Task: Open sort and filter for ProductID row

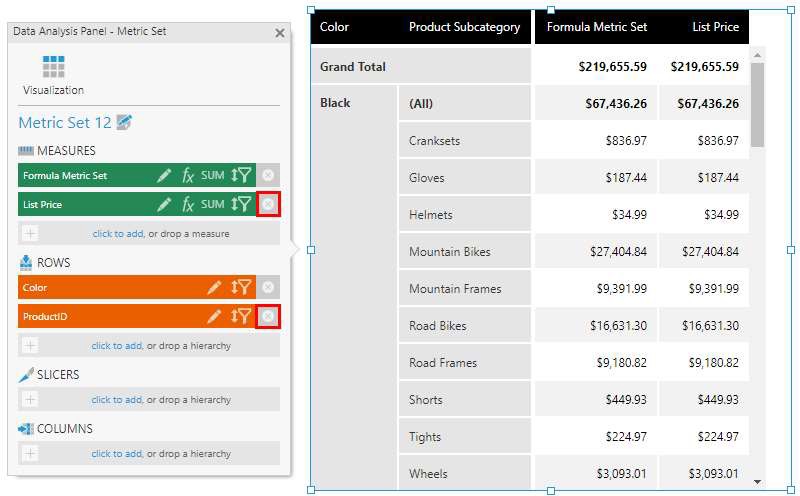Action: tap(241, 317)
